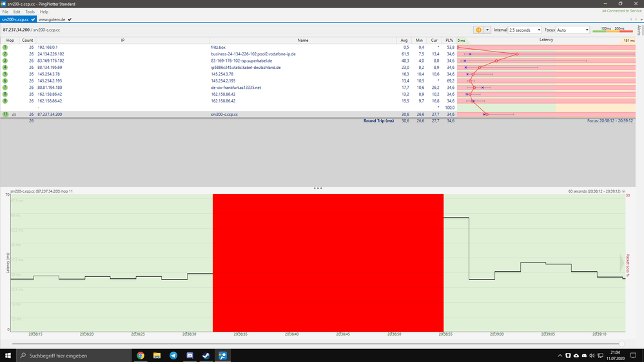Screen dimensions: 644x362
Task: Select the hop 9 green circle icon
Action: coord(5,101)
